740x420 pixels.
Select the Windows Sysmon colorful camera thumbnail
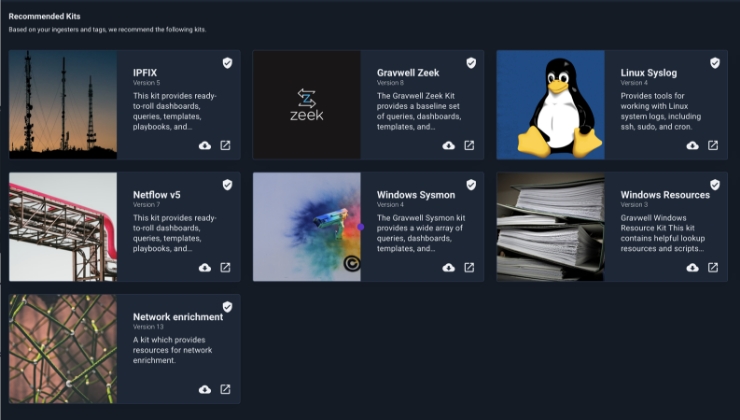[x=307, y=227]
